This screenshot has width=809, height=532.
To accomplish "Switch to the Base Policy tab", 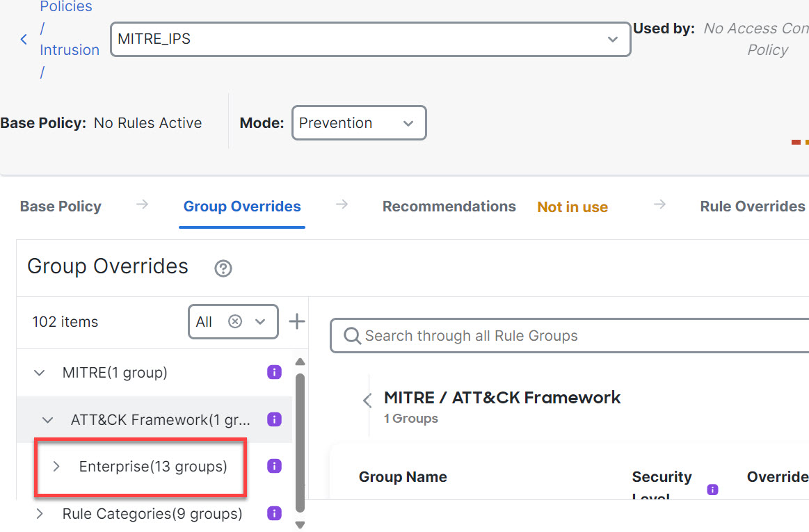I will (x=61, y=207).
